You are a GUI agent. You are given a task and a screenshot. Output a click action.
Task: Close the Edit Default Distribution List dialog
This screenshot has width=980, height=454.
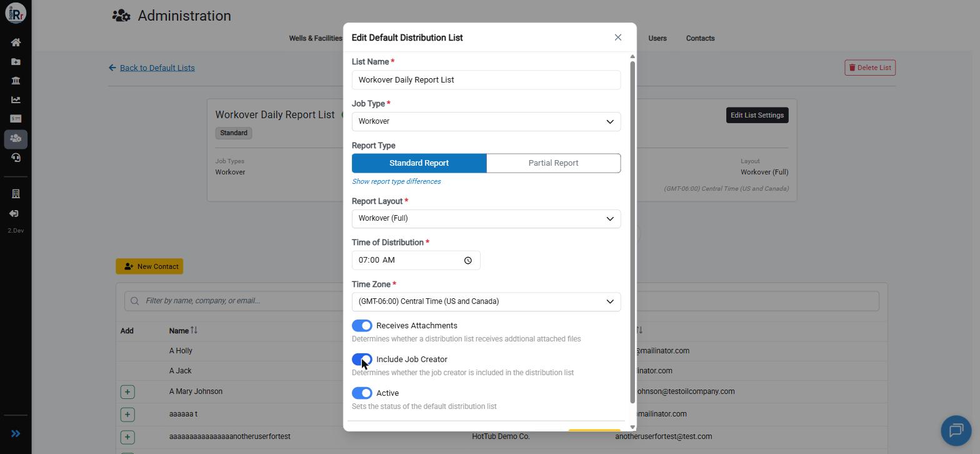coord(618,38)
